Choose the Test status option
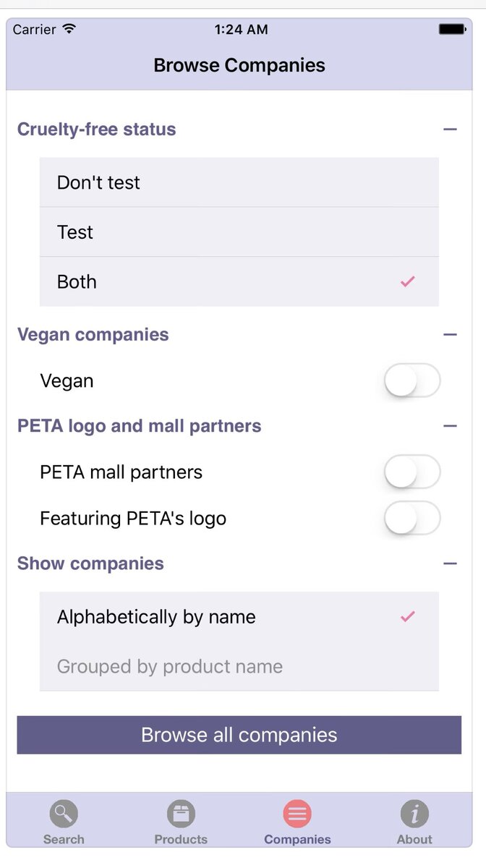486x868 pixels. pyautogui.click(x=239, y=232)
